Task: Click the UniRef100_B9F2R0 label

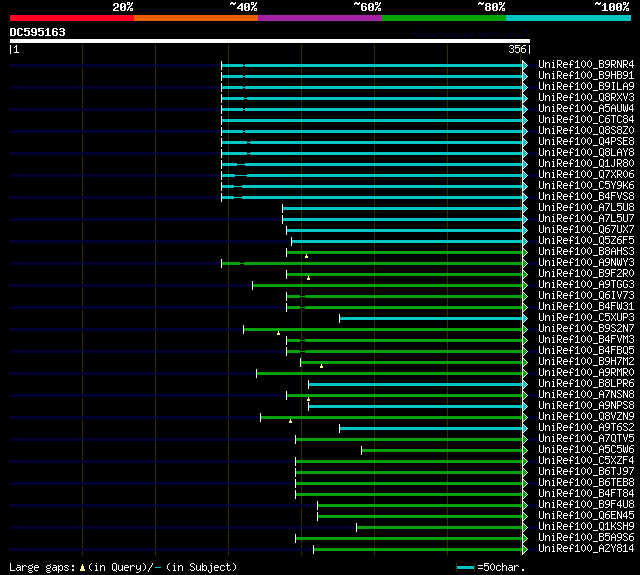Action: 586,274
